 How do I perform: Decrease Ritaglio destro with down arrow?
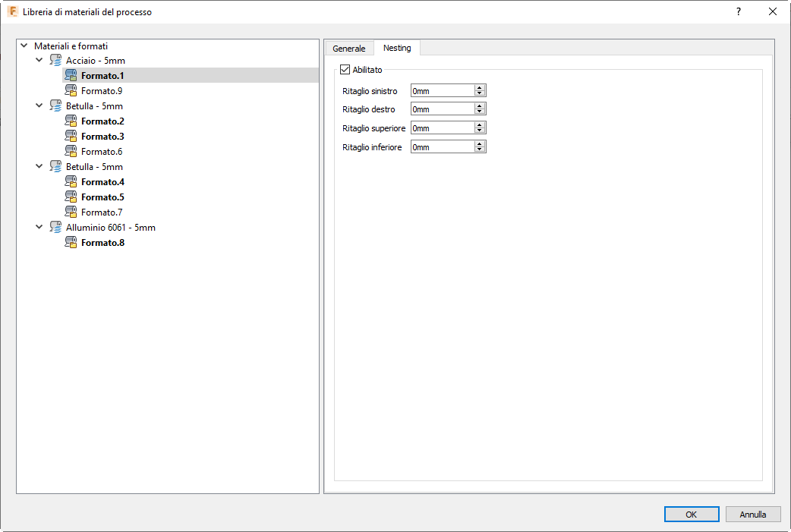click(x=480, y=112)
